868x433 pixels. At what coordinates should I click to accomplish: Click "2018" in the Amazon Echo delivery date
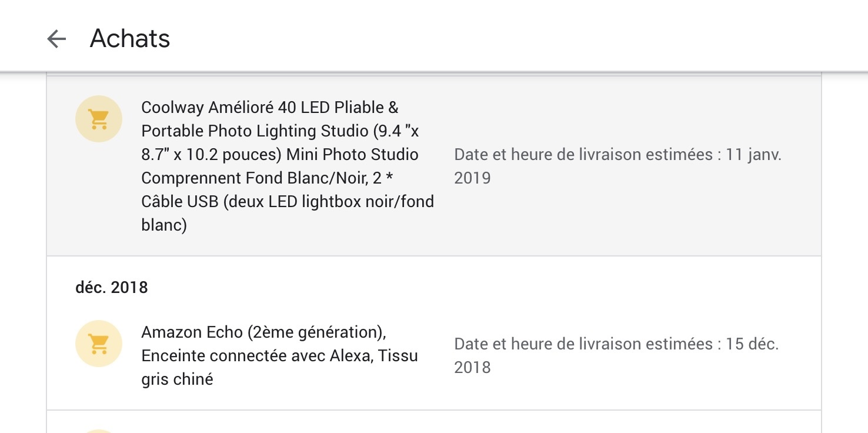click(472, 368)
